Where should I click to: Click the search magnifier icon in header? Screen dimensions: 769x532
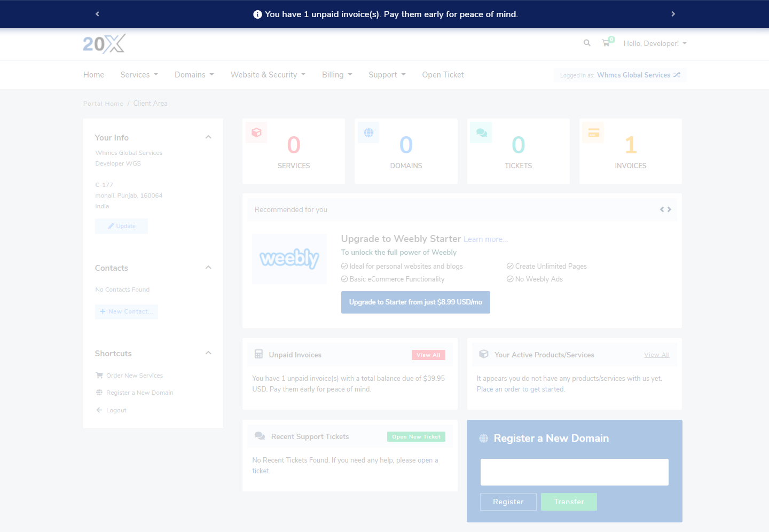pos(587,43)
